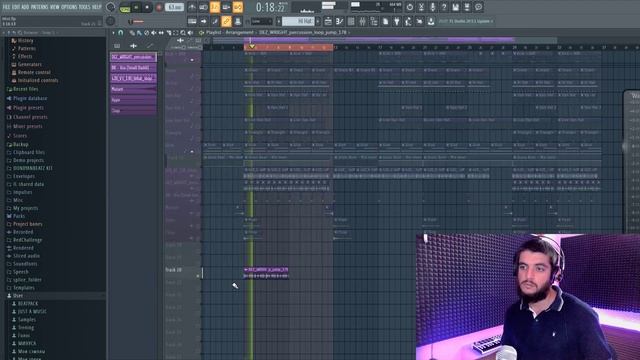Click the save project icon

click(x=456, y=7)
